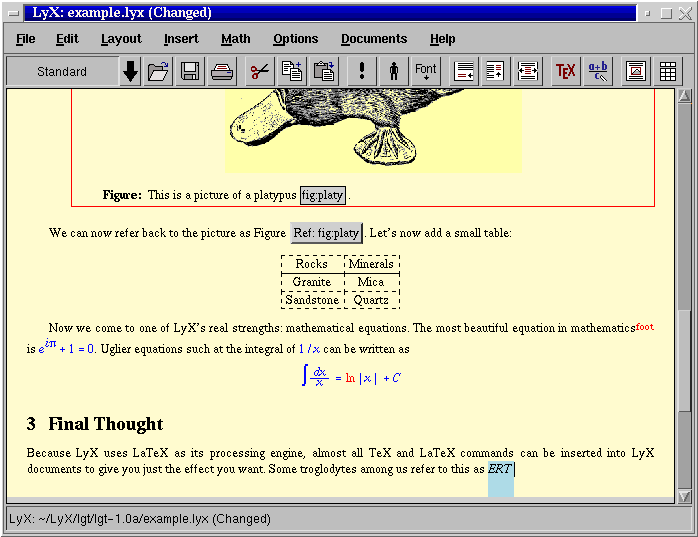Copy selection with the copy icon
The image size is (698, 537).
(292, 71)
